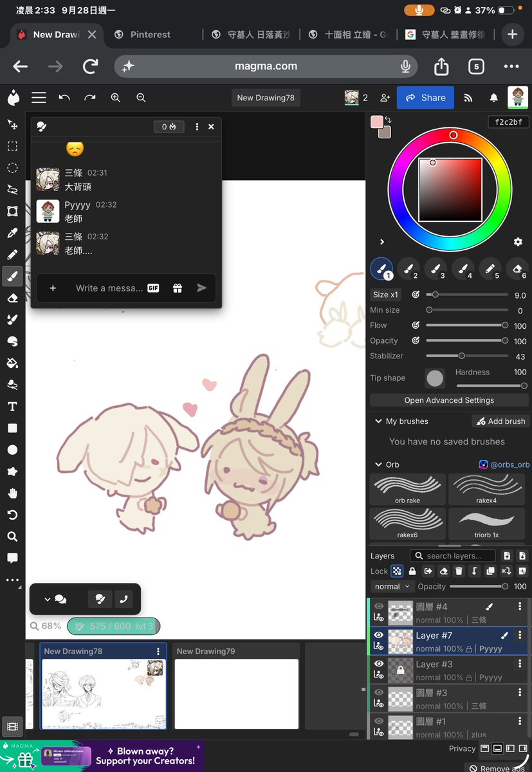
Task: Activate the transform tool
Action: [12, 211]
